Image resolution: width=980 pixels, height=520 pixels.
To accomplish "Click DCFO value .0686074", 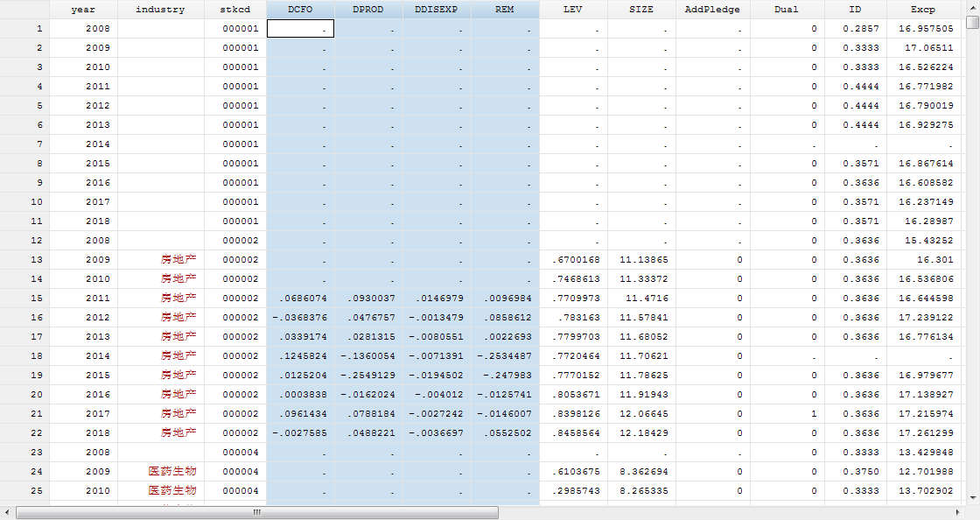I will [x=303, y=299].
